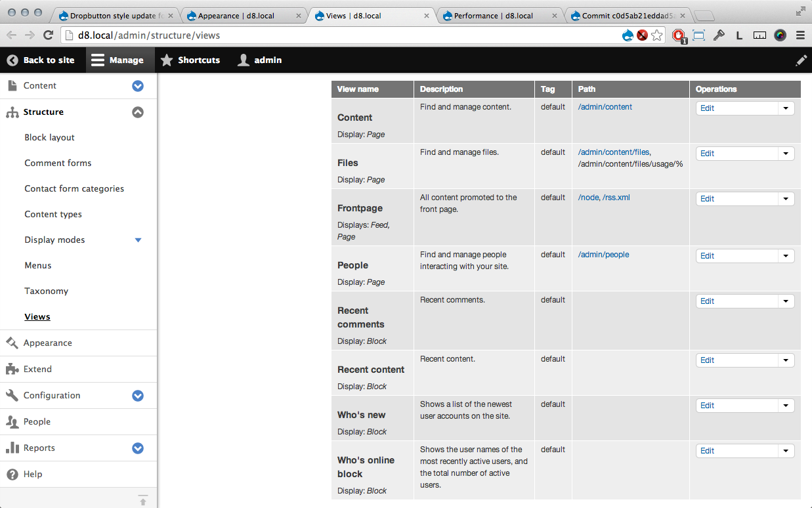
Task: Open operations dropdown for Content view
Action: [x=786, y=108]
